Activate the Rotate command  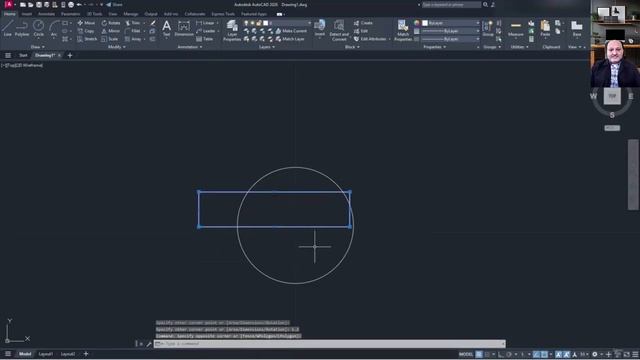click(x=111, y=23)
